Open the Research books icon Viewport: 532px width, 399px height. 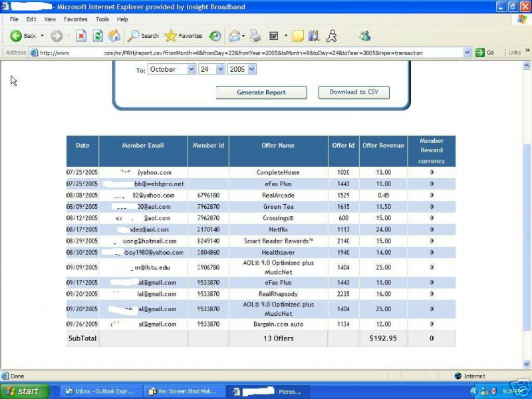pyautogui.click(x=314, y=36)
